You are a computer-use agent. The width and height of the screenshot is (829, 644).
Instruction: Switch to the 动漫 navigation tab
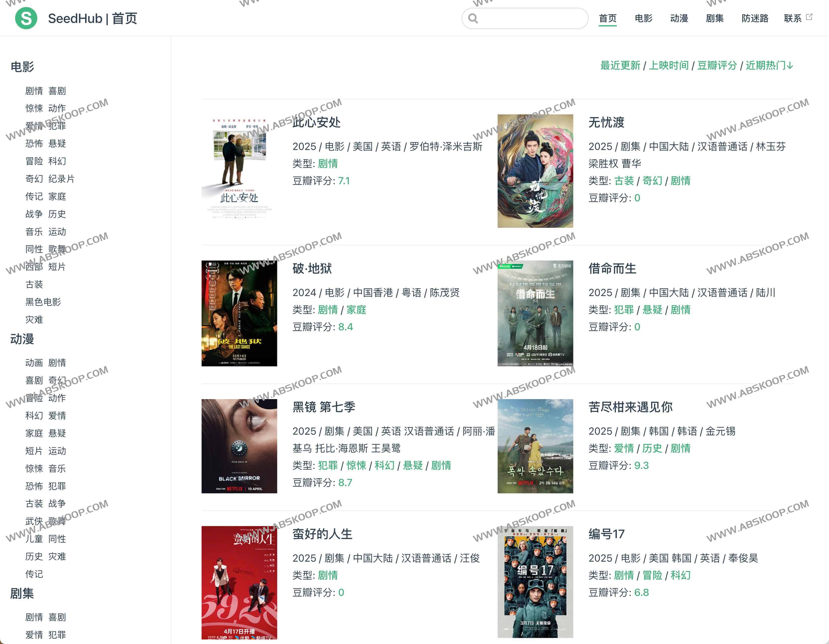pos(679,18)
